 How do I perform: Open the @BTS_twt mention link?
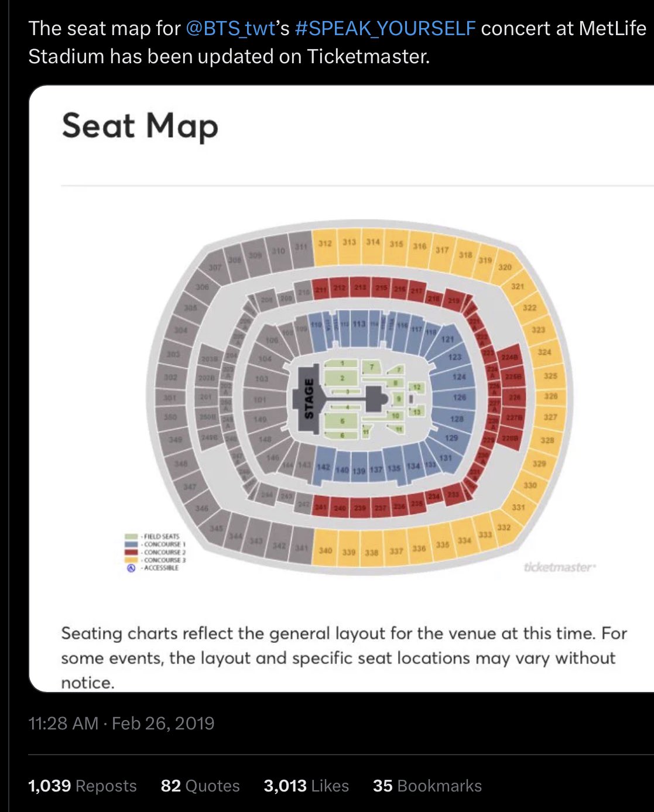click(230, 29)
